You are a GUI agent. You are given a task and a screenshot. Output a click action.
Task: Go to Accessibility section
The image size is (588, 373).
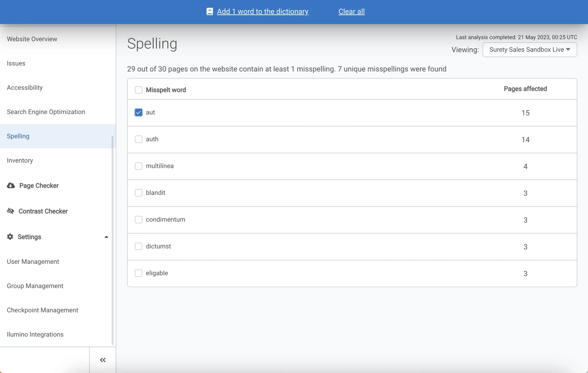click(25, 88)
